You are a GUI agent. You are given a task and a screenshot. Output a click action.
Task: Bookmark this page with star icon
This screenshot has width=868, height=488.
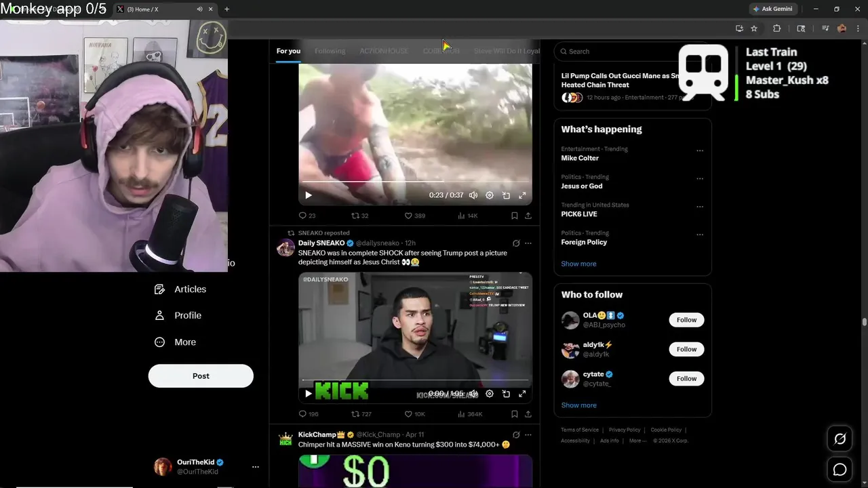point(754,28)
